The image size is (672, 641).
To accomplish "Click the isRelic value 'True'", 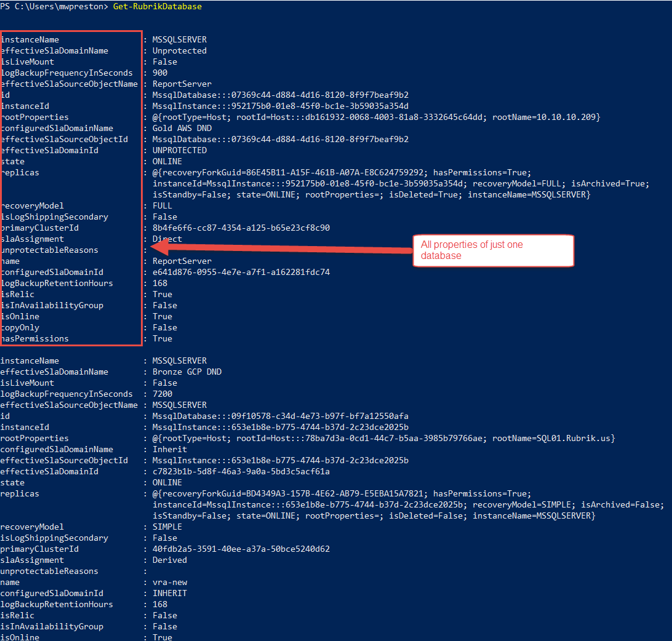I will (x=162, y=295).
